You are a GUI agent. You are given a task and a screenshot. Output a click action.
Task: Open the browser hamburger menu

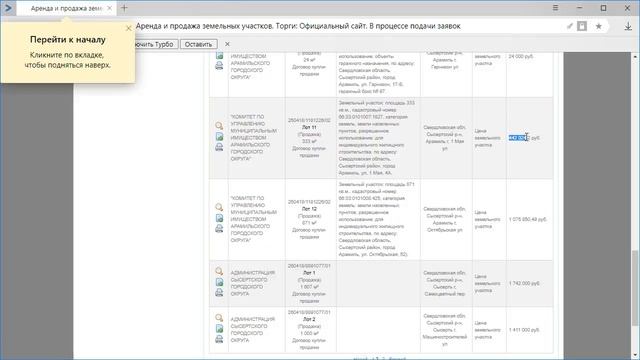coord(556,8)
